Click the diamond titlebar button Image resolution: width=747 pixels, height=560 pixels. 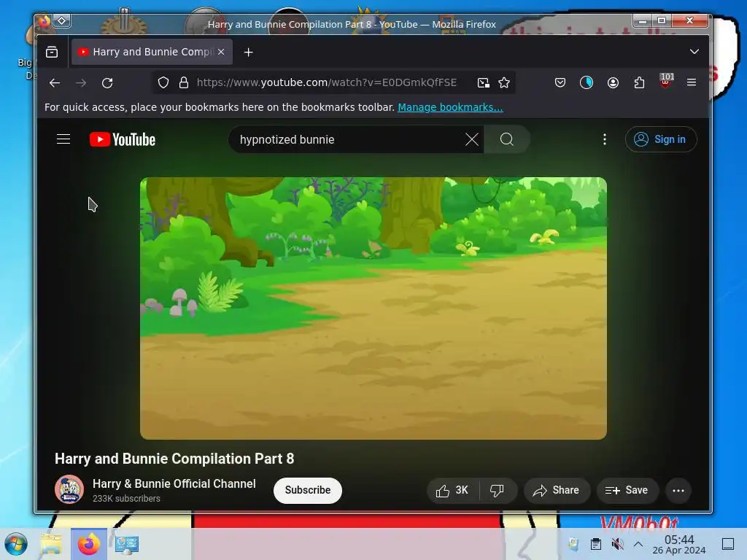coord(62,21)
